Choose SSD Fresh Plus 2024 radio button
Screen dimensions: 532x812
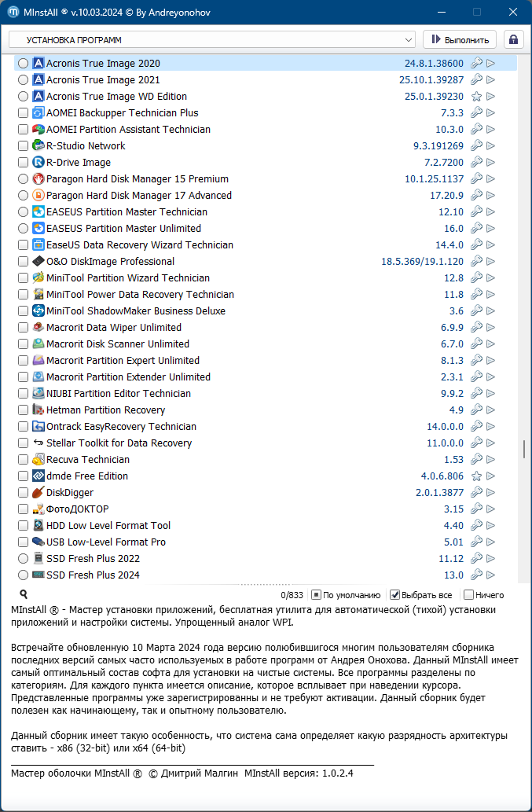(23, 575)
